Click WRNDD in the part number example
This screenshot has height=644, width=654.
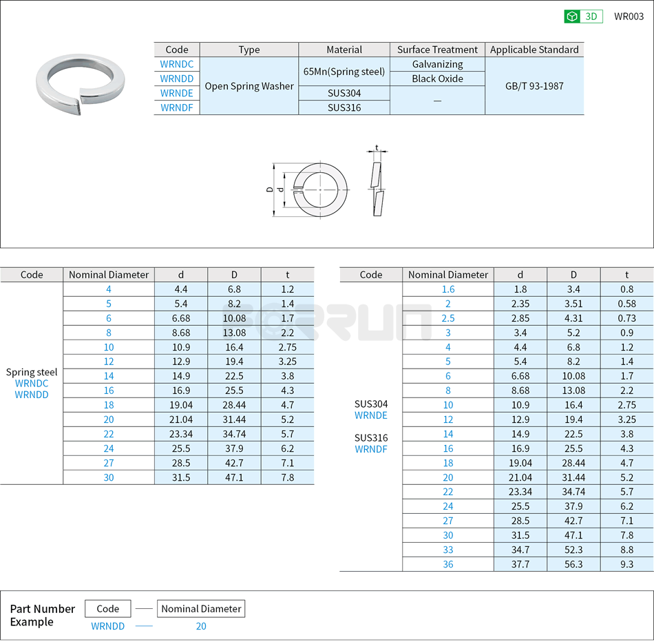[107, 627]
